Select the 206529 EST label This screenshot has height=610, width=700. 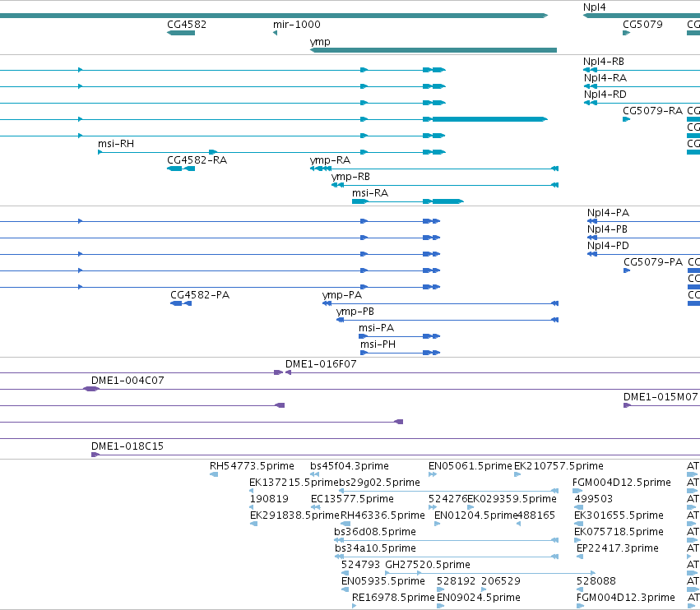[501, 581]
